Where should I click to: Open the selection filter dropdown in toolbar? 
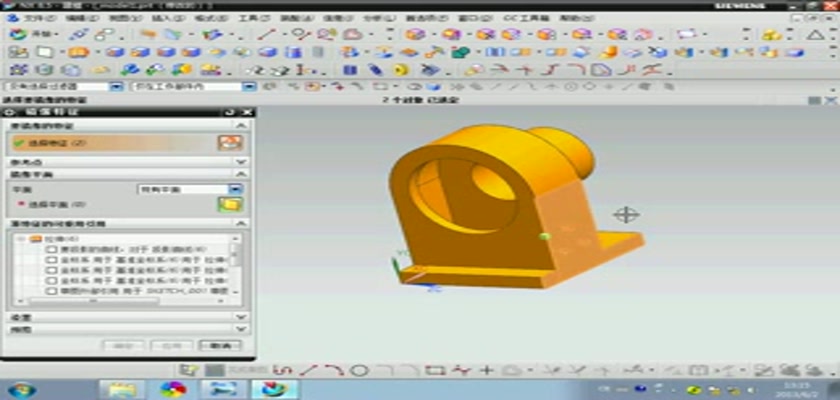point(115,87)
